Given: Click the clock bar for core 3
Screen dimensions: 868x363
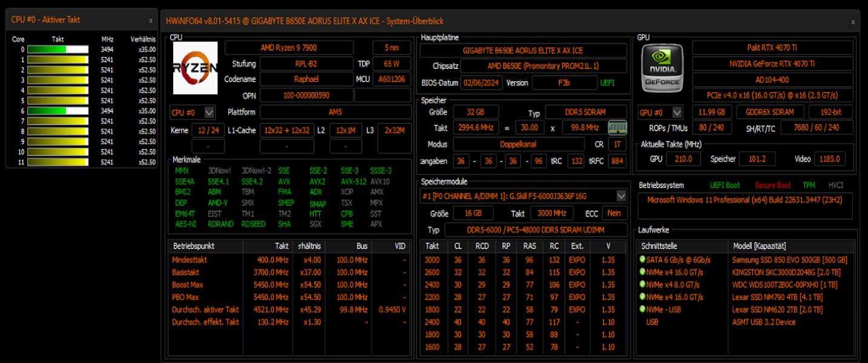Looking at the screenshot, I should click(x=58, y=80).
